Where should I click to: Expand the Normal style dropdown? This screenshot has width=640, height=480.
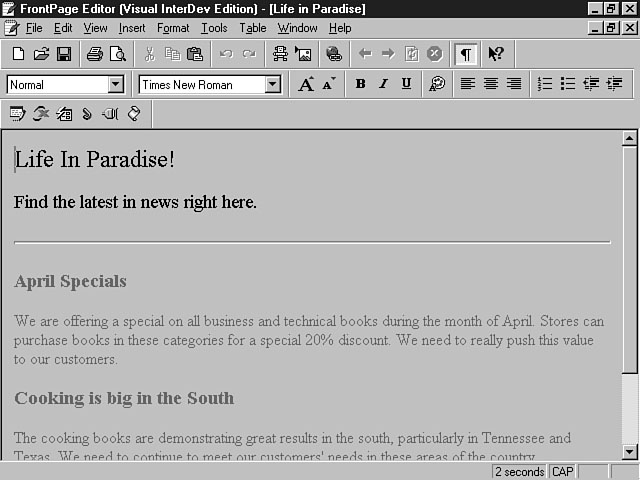[x=115, y=85]
